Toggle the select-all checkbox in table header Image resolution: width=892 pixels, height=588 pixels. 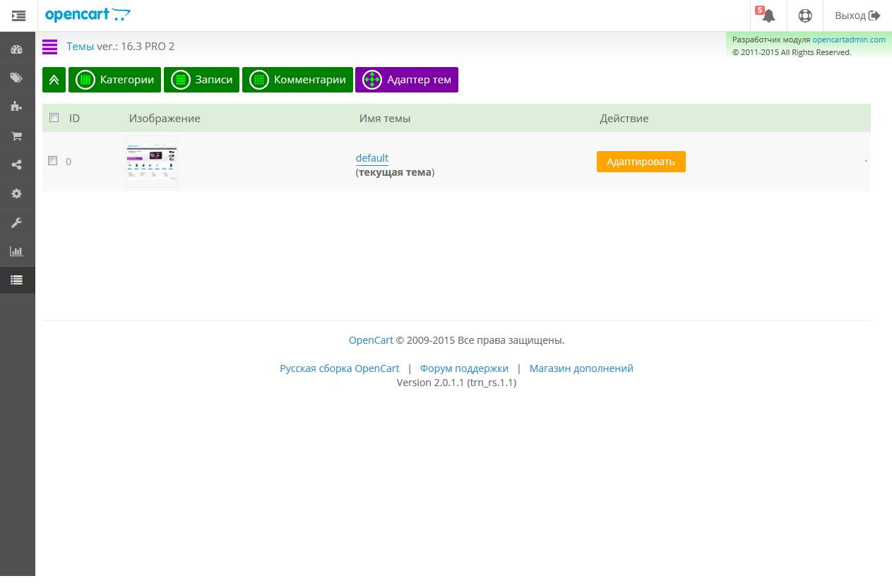[x=54, y=118]
